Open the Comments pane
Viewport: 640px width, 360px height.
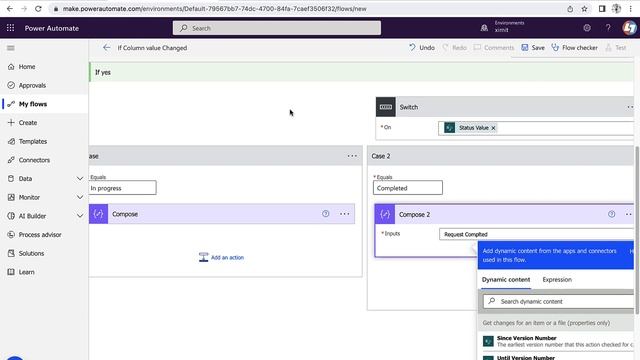494,48
